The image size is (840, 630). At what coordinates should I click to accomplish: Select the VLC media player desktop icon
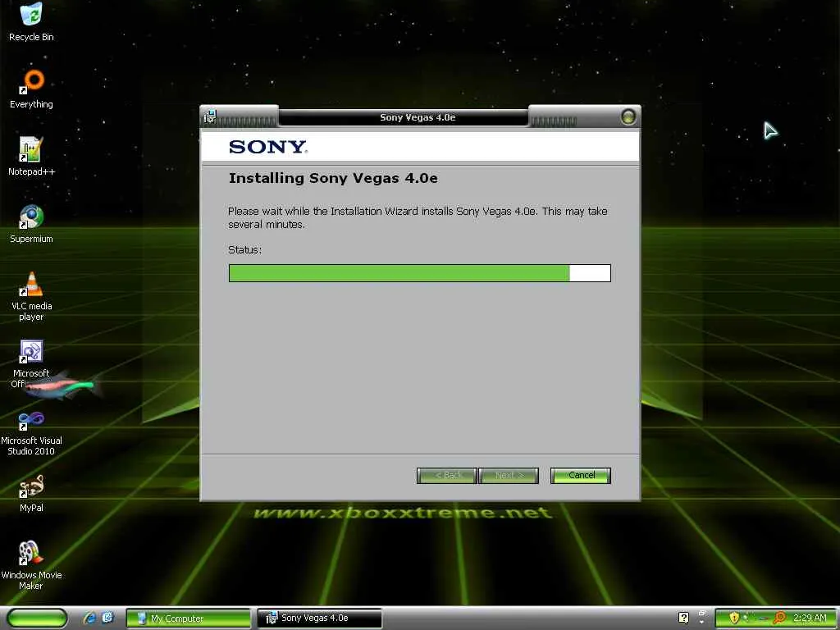pos(31,296)
